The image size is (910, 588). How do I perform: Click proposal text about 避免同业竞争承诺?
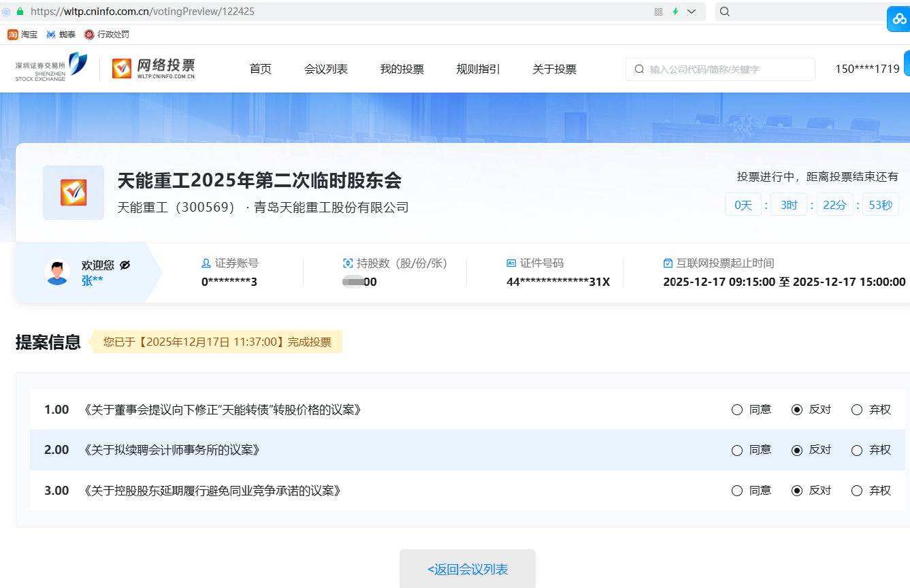pos(212,491)
